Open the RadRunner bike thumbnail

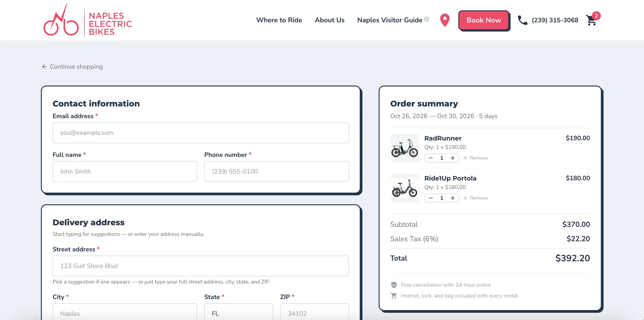coord(404,148)
